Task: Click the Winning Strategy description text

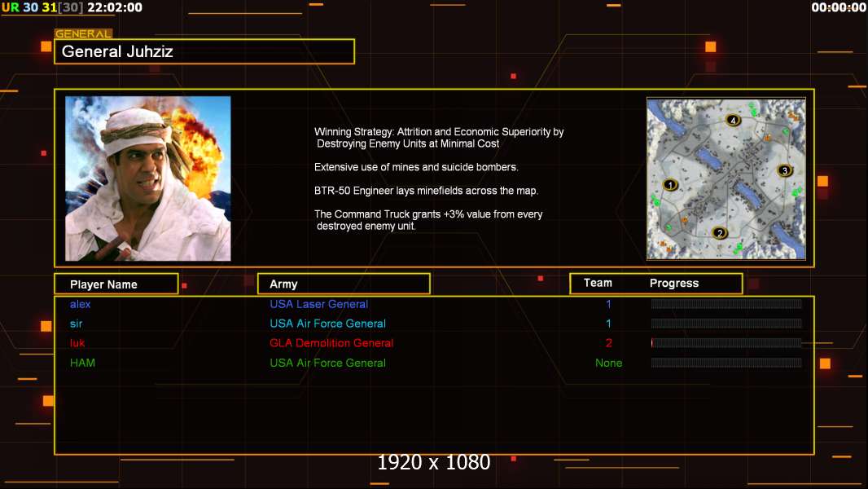Action: [x=439, y=138]
